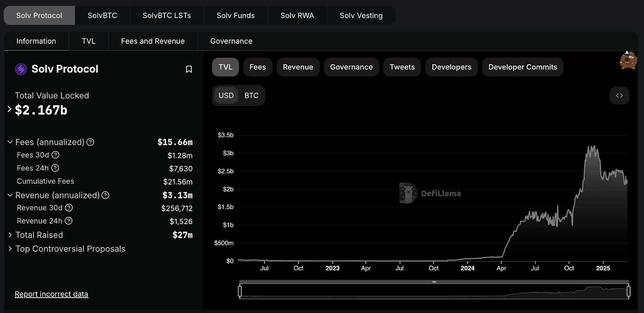Click the help icon next to Fees 30d
644x313 pixels.
[56, 155]
